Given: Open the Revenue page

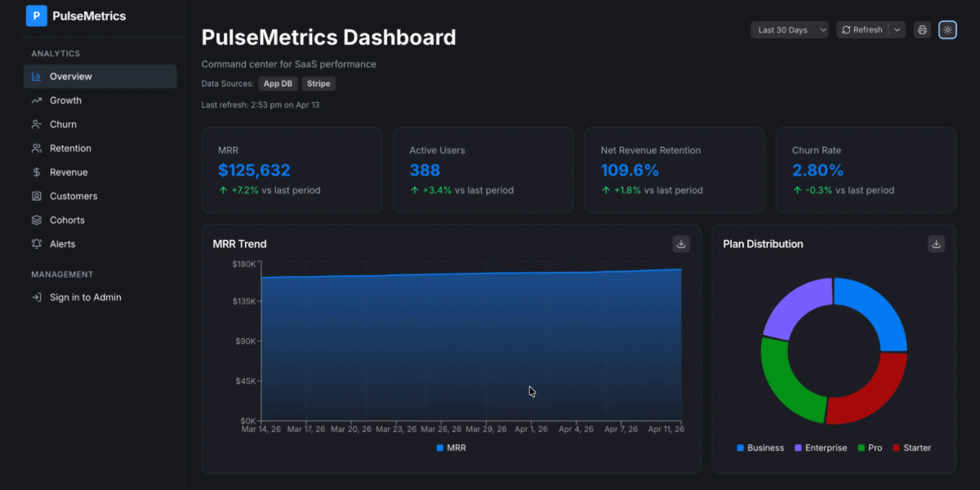Looking at the screenshot, I should [x=100, y=172].
